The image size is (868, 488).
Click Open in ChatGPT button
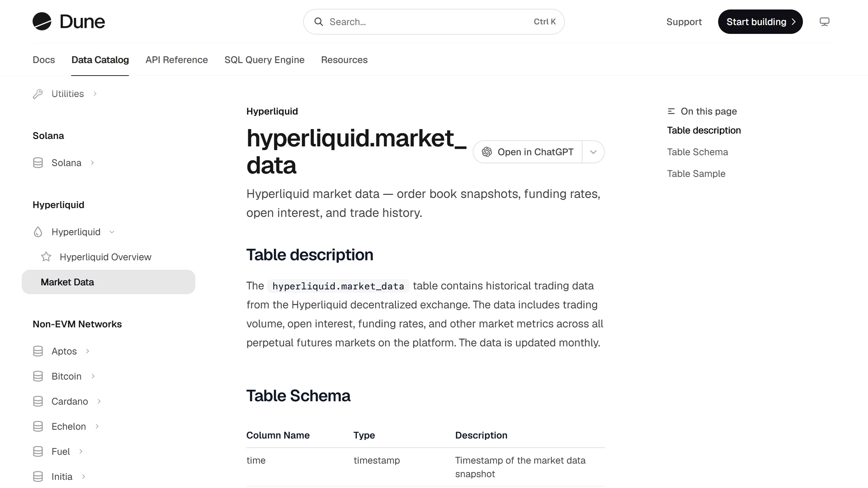528,152
